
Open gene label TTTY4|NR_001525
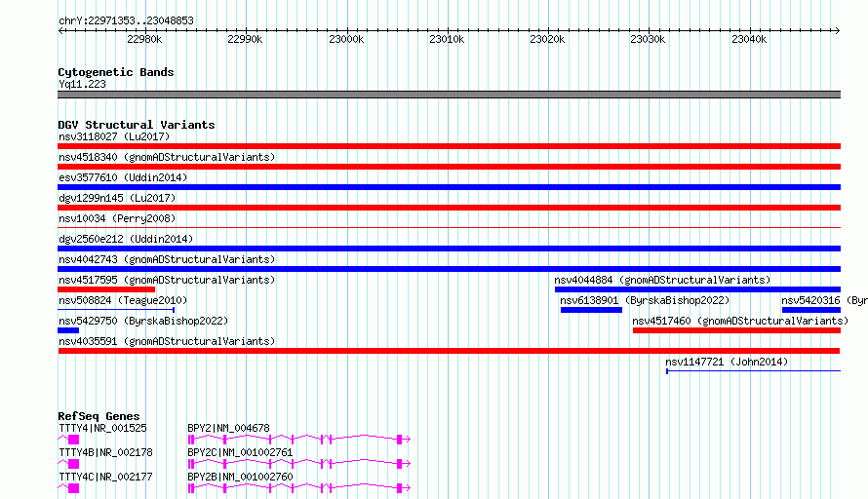pos(102,428)
